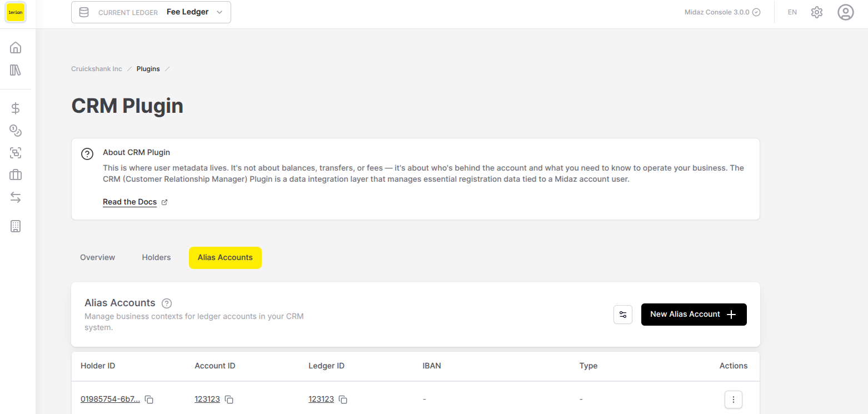Click the external link icon beside Read the Docs
This screenshot has height=414, width=868.
coord(164,202)
